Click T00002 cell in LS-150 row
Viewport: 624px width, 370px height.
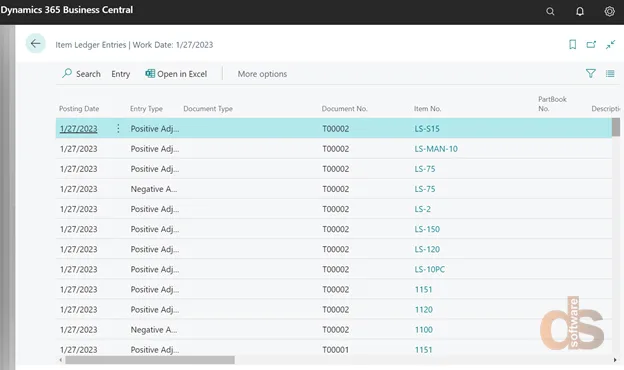click(335, 229)
